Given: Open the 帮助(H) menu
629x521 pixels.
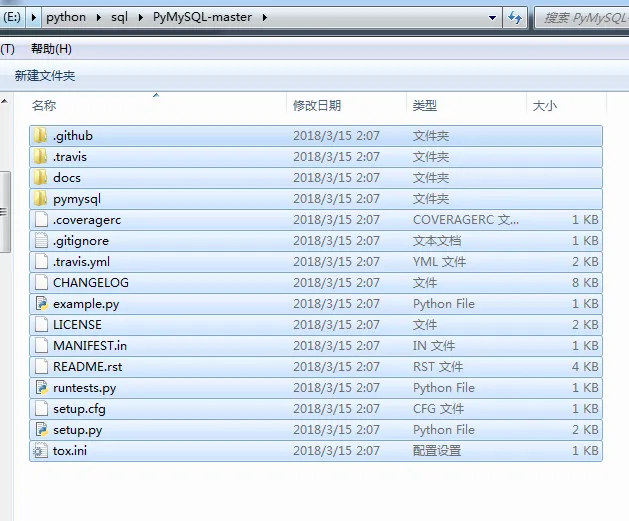Looking at the screenshot, I should (51, 49).
